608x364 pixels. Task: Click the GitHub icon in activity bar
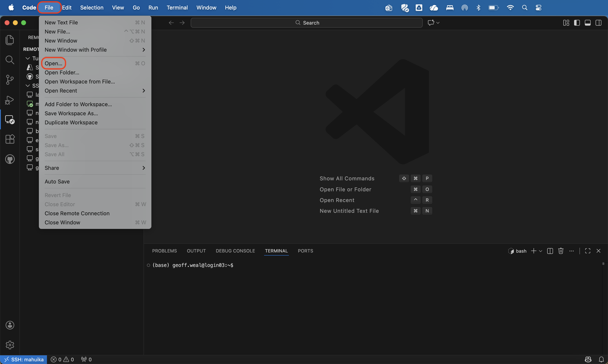point(10,159)
